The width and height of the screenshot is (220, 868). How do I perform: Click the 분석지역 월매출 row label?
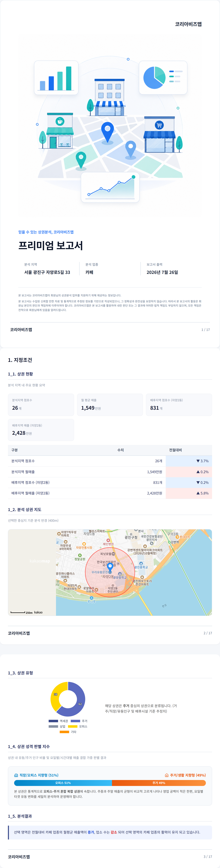point(23,472)
